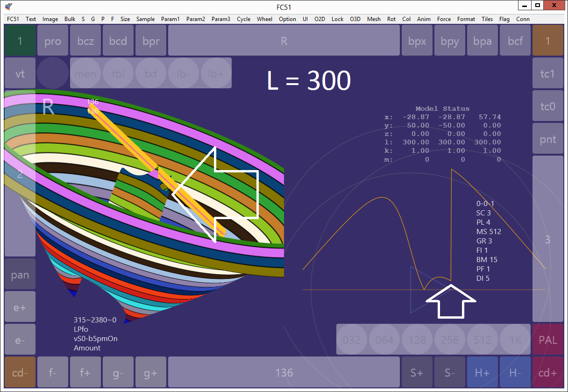The height and width of the screenshot is (392, 568).
Task: Click the pro button
Action: (x=53, y=41)
